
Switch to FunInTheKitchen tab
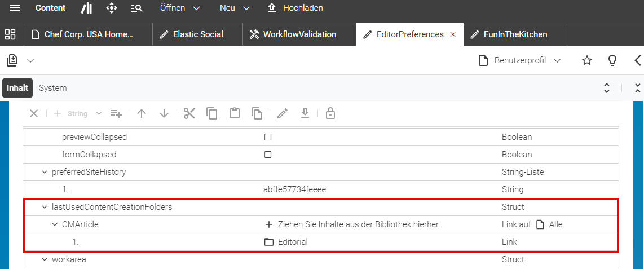pyautogui.click(x=515, y=34)
